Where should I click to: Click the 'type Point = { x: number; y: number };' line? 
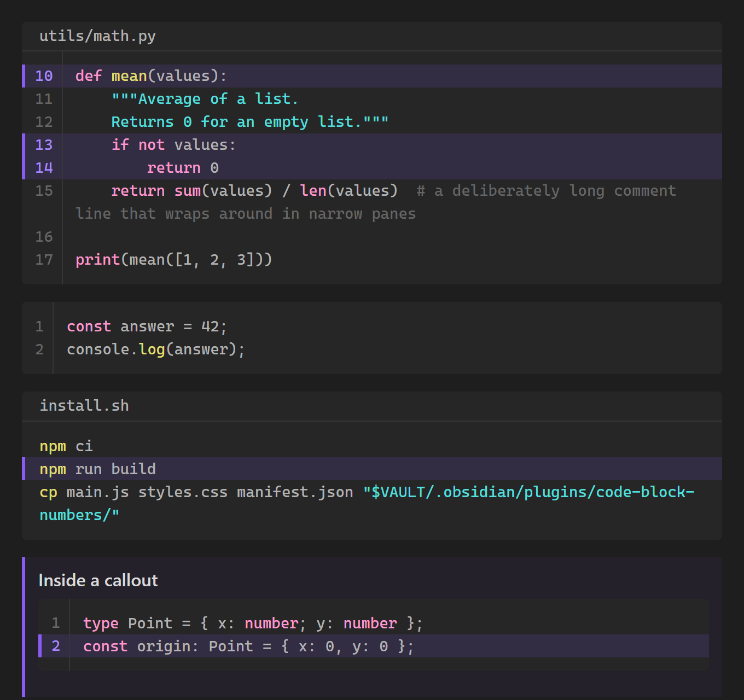253,623
